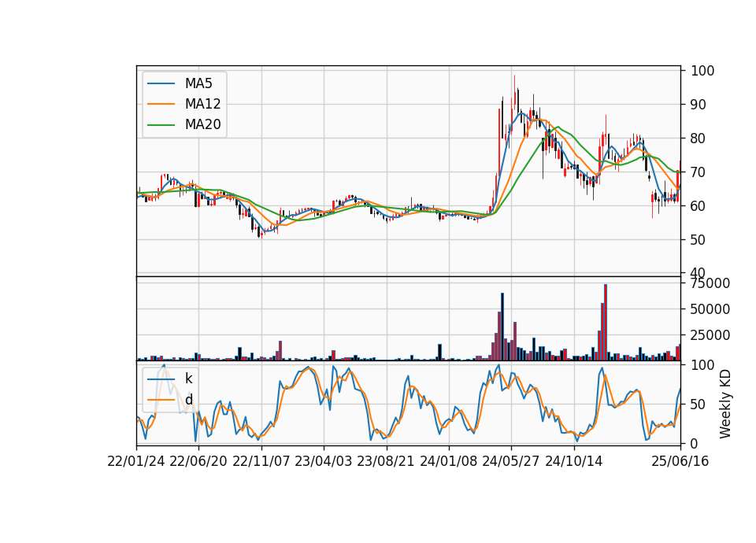The image size is (756, 543).
Task: Click the 80 price axis label
Action: (698, 139)
